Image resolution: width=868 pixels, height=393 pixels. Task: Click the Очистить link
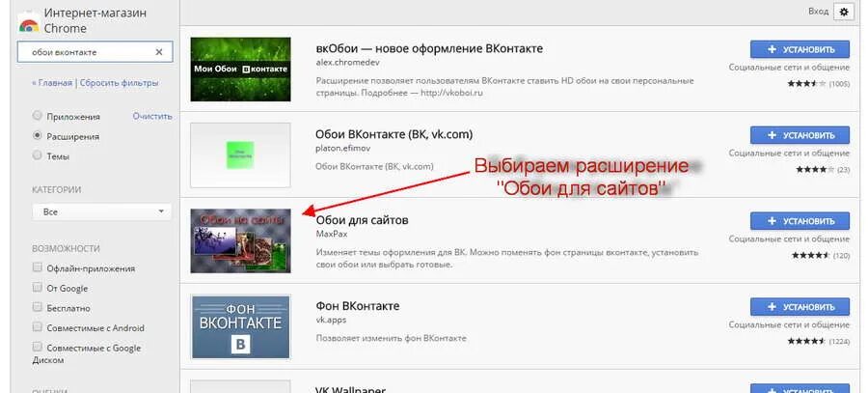tap(152, 117)
